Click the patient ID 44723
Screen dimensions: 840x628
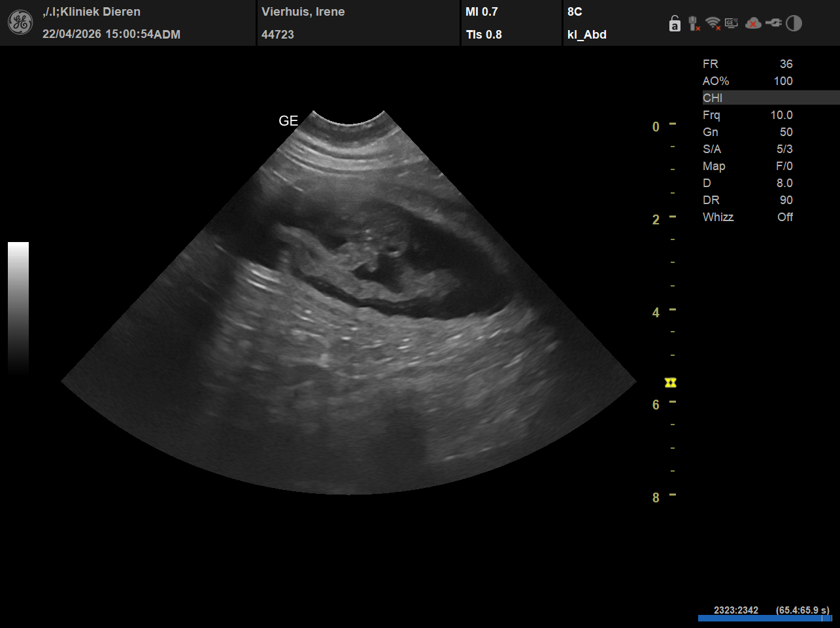277,35
